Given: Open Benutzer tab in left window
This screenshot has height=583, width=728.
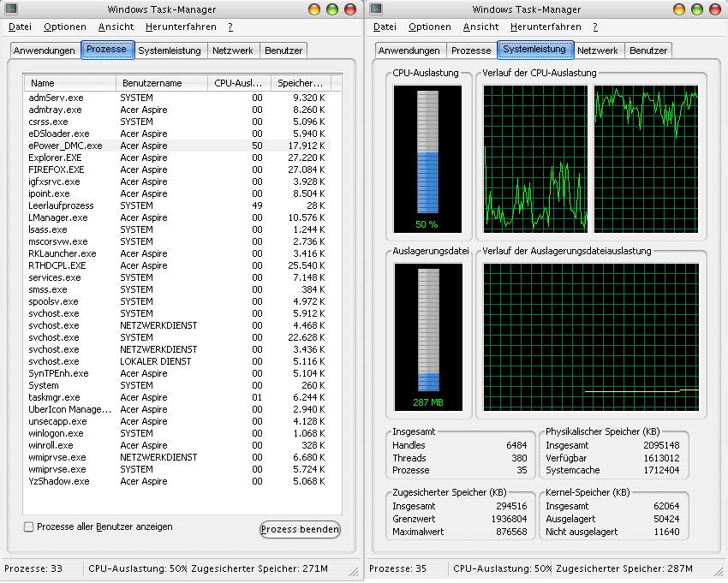Looking at the screenshot, I should point(283,51).
